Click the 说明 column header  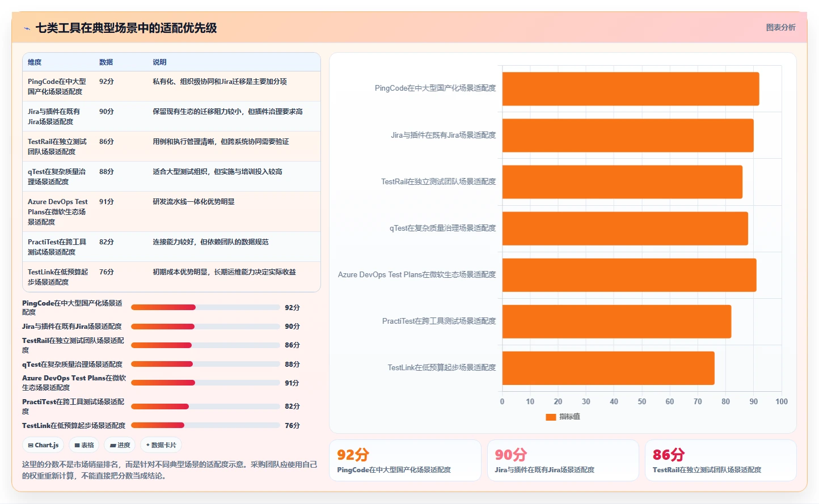(159, 62)
